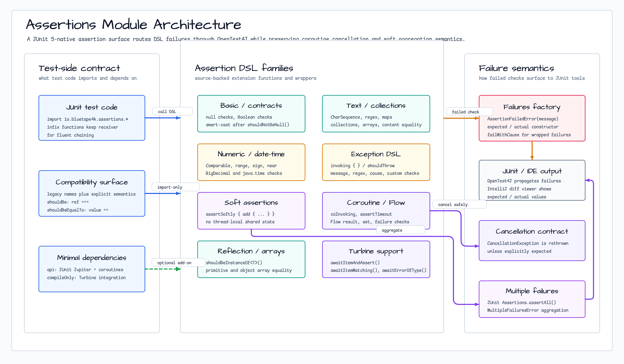Select the Basic / contracts node

point(251,114)
